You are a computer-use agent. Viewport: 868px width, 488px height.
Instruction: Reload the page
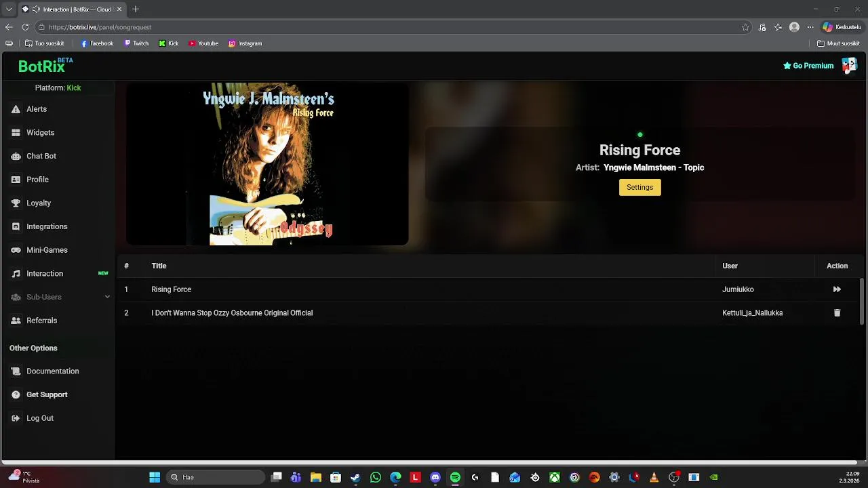[x=25, y=27]
